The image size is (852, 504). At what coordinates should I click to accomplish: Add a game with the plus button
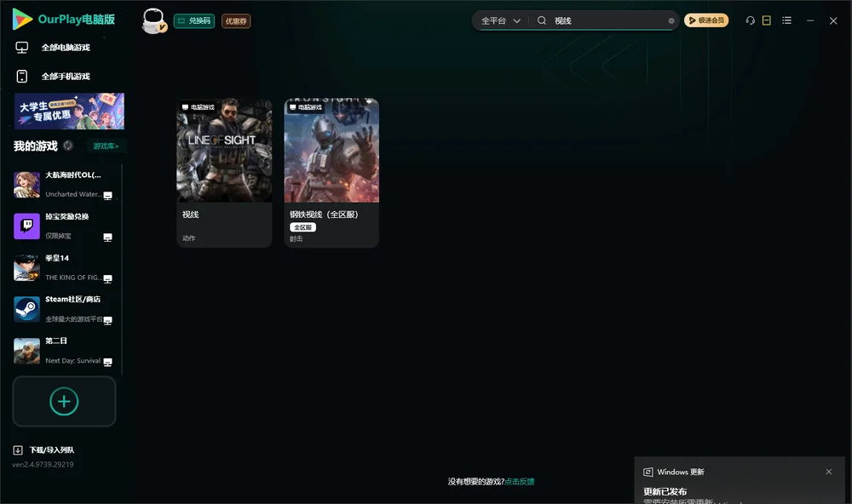[64, 401]
